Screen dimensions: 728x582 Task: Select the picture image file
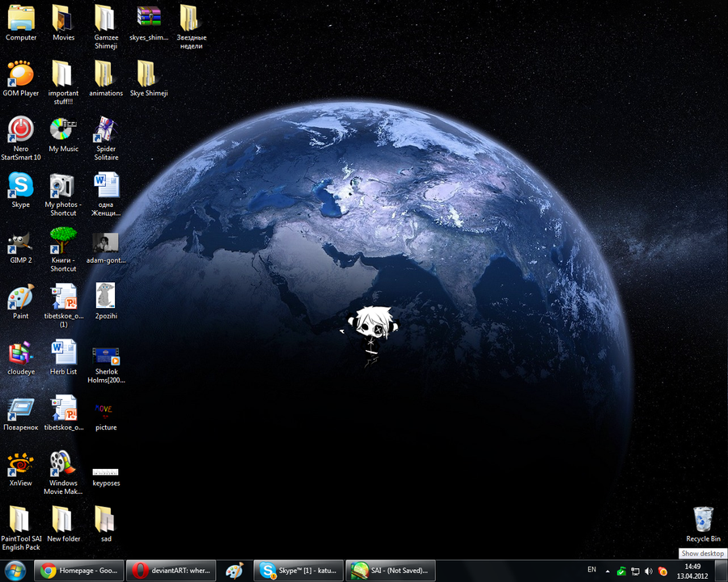[x=106, y=417]
